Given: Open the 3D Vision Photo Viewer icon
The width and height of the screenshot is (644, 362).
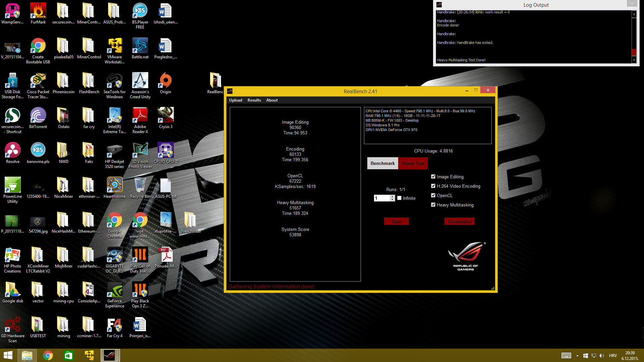Looking at the screenshot, I should click(x=140, y=155).
